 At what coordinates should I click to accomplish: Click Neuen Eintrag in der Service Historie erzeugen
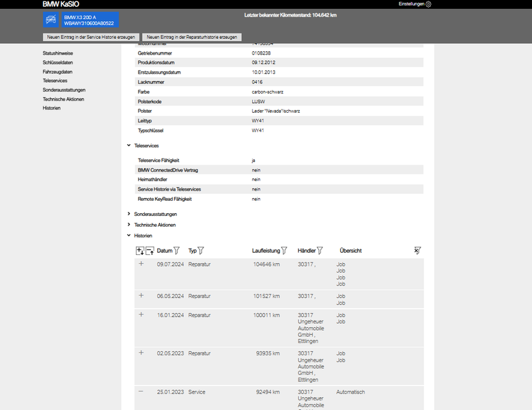(91, 37)
